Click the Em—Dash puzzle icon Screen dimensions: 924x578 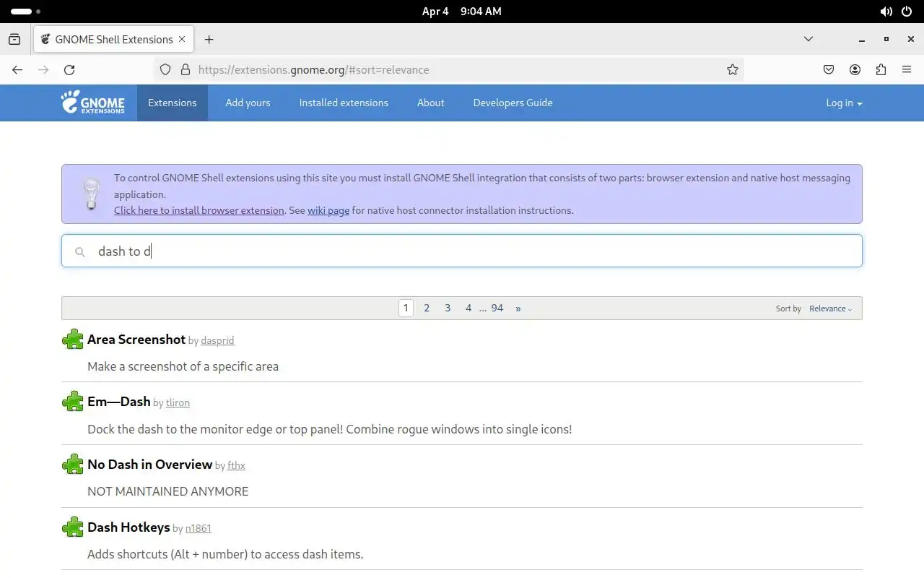73,402
